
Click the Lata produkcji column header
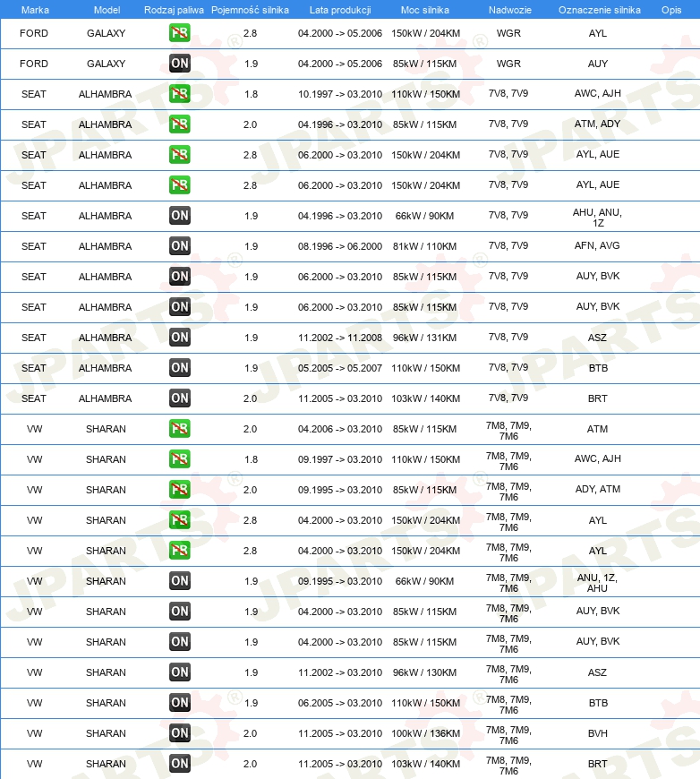click(x=340, y=10)
